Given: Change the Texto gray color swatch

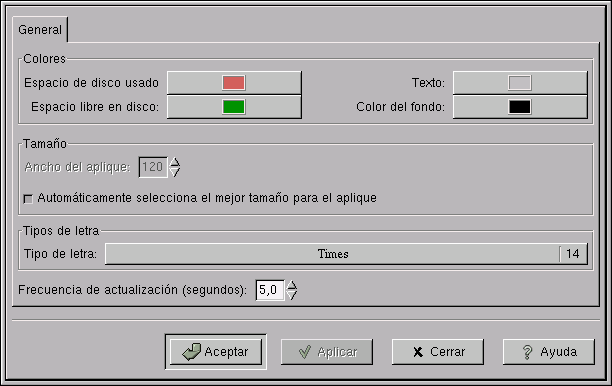Looking at the screenshot, I should (x=520, y=83).
